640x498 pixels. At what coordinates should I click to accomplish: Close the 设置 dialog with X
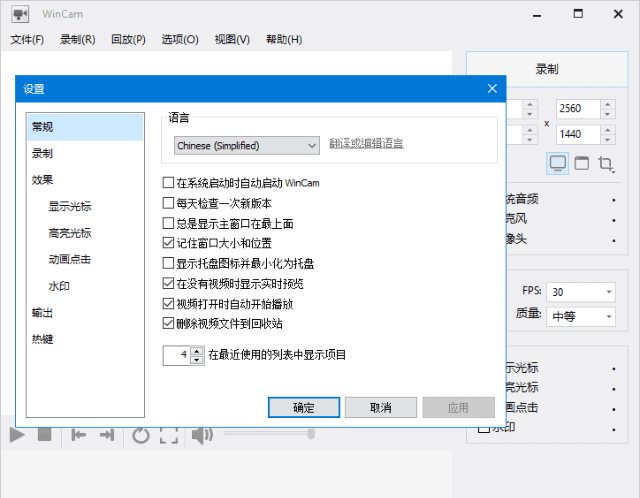(492, 89)
